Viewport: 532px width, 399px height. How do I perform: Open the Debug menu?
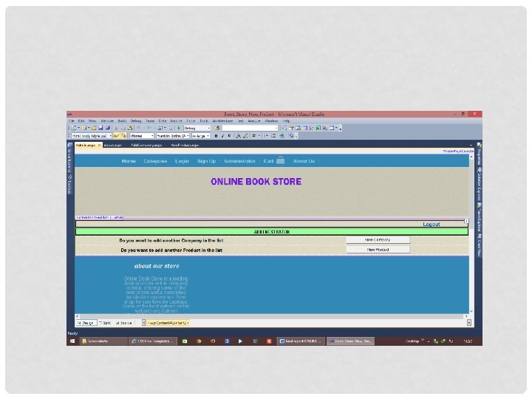(136, 120)
